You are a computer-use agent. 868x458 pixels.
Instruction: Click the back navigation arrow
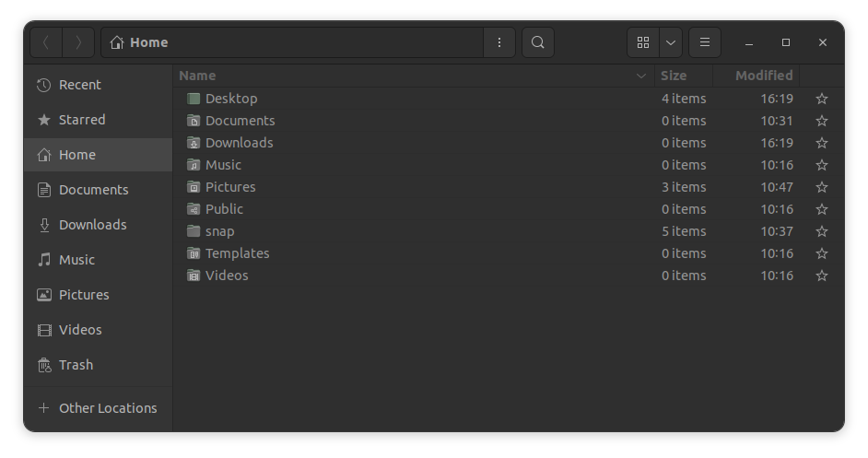coord(46,42)
